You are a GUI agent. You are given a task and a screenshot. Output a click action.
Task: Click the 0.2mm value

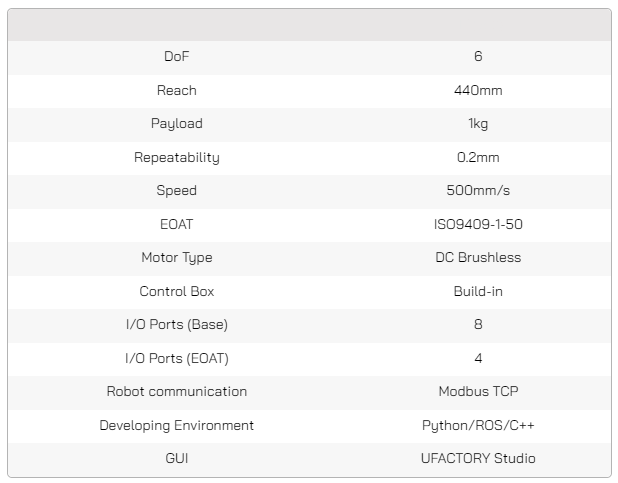click(477, 157)
